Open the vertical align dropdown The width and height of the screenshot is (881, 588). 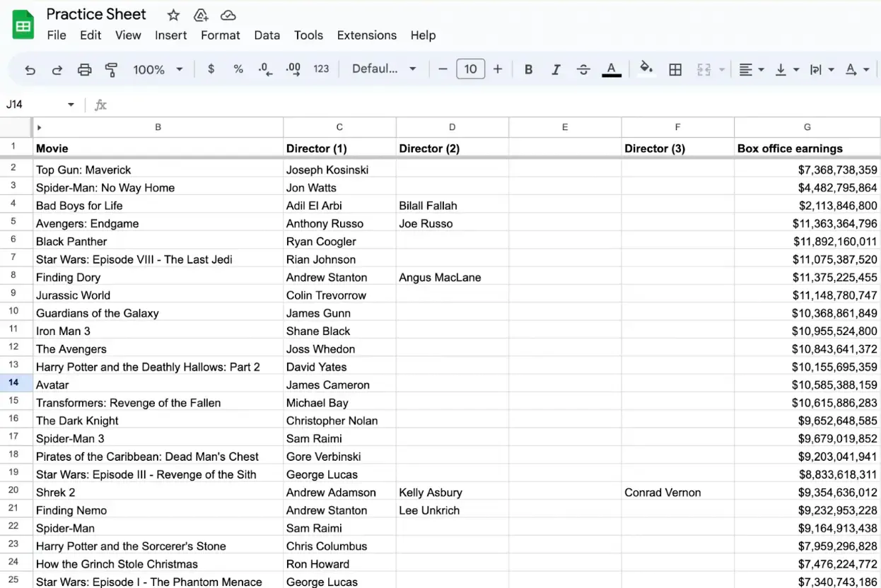[787, 69]
